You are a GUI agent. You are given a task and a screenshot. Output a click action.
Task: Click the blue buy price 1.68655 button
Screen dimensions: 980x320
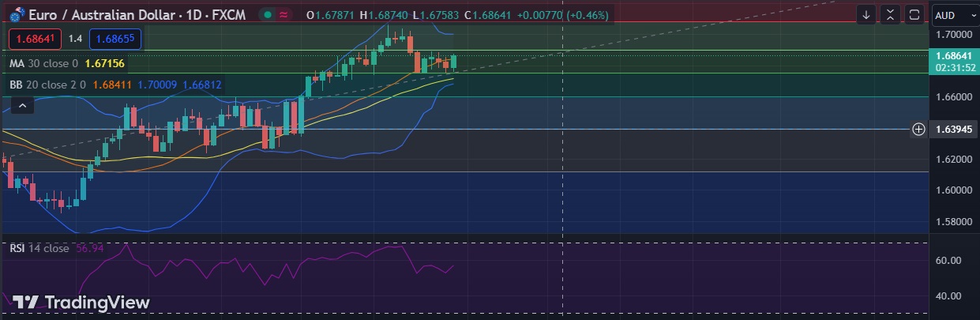115,38
